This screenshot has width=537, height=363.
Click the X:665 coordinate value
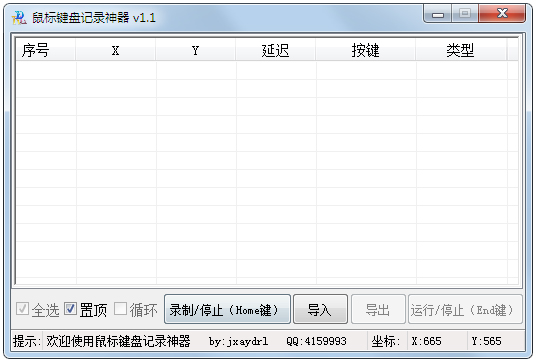426,341
